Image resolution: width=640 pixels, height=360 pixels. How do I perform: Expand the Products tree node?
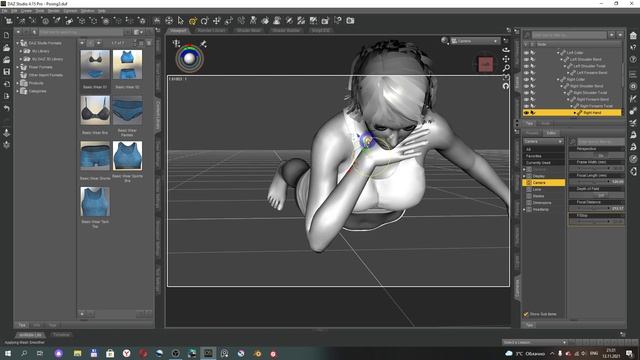point(18,83)
